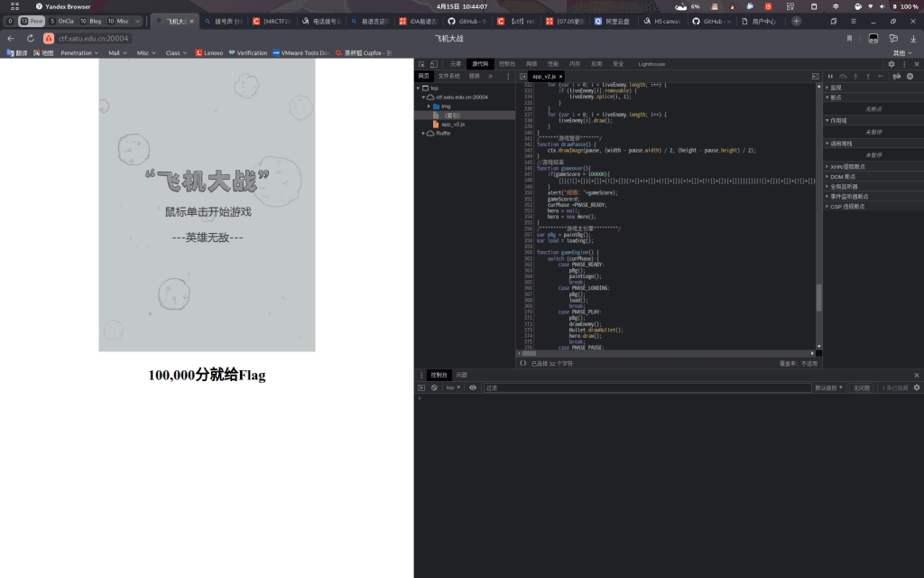Switch to 网络 Network panel tab
The width and height of the screenshot is (924, 578).
tap(531, 64)
